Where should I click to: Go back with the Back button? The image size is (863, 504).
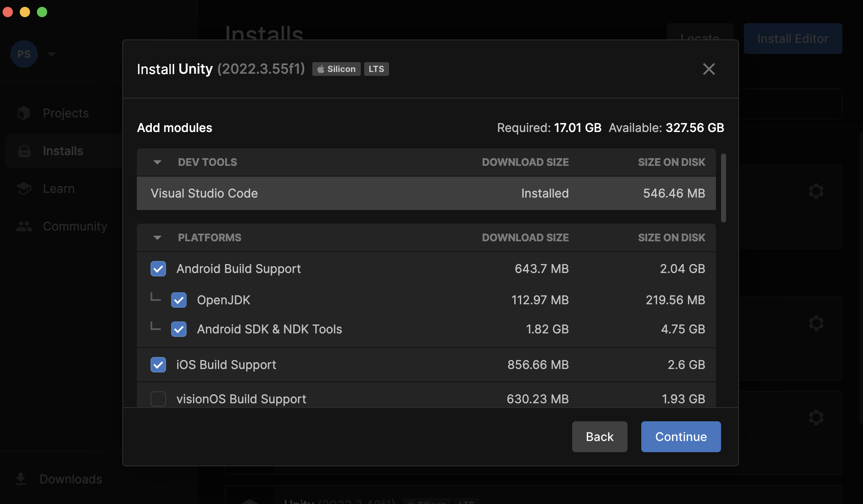pyautogui.click(x=599, y=437)
